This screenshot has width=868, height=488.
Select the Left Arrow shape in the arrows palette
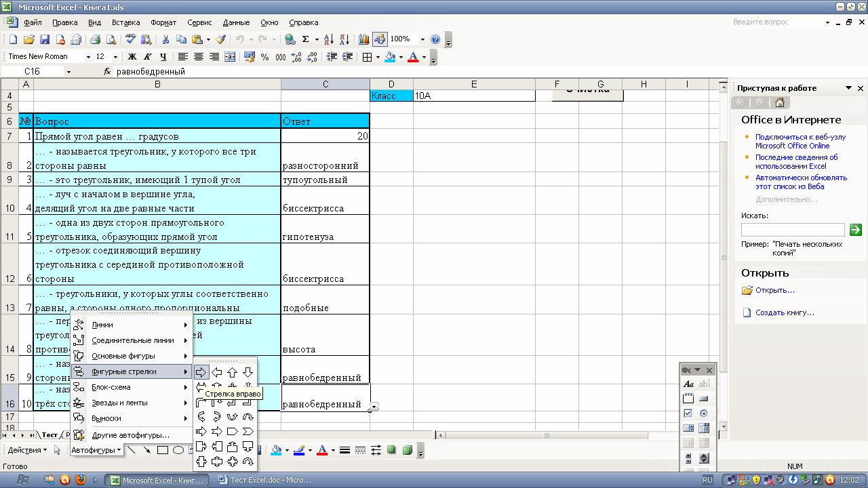click(x=217, y=372)
